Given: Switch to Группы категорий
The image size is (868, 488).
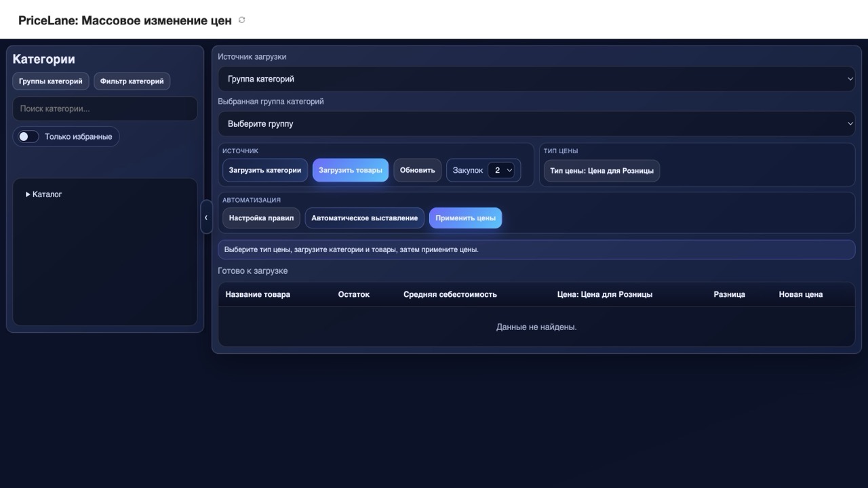Looking at the screenshot, I should 51,81.
